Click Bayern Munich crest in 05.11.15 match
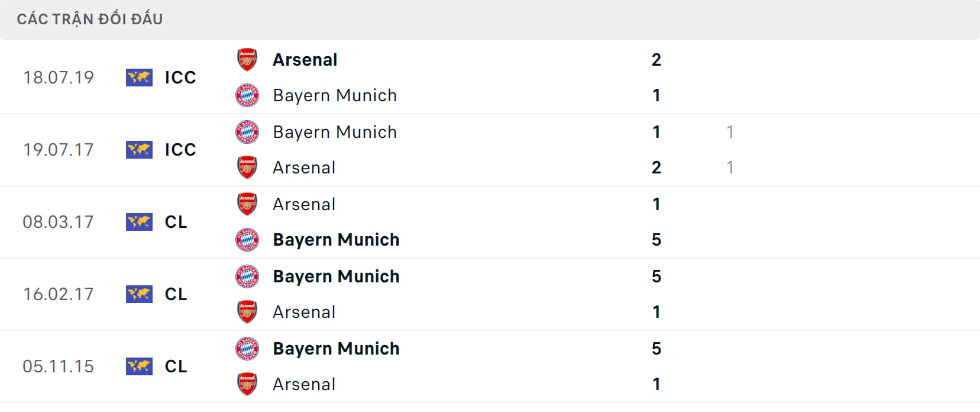The height and width of the screenshot is (412, 980). 247,349
